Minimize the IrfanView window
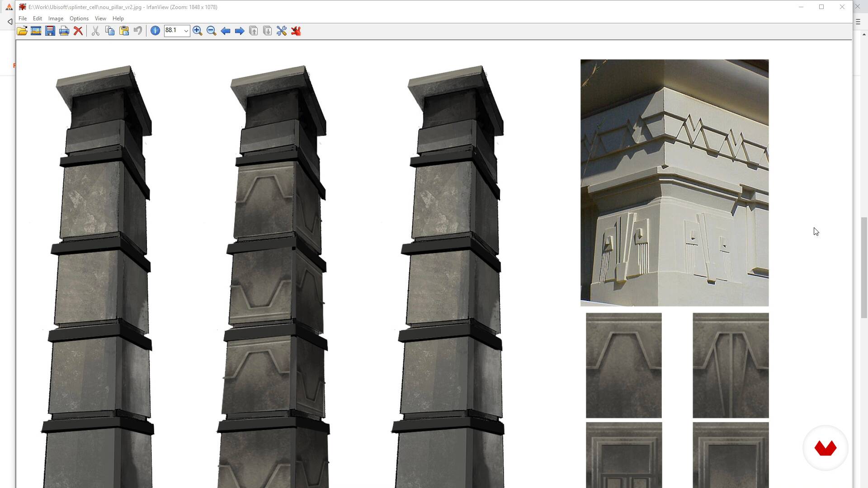This screenshot has height=488, width=868. tap(801, 7)
